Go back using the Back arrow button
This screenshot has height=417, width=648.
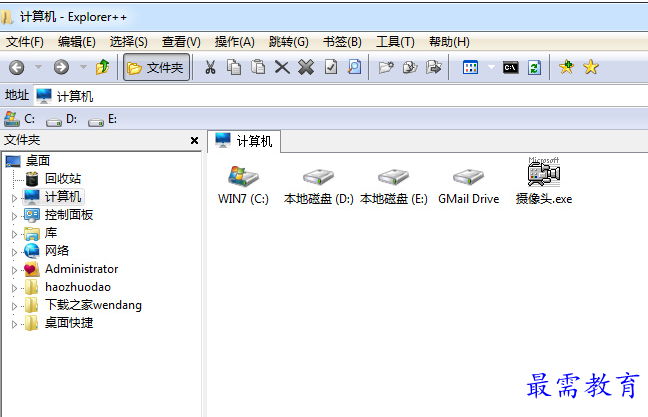pos(17,67)
